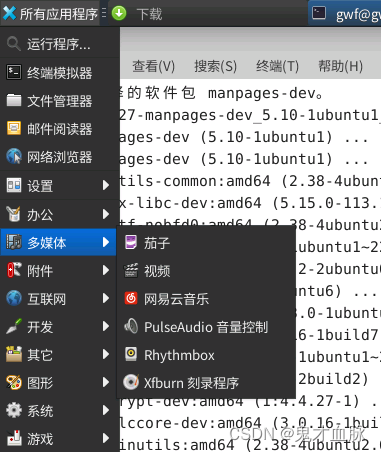Click the 多媒体 category icon
381x452 pixels.
[14, 242]
